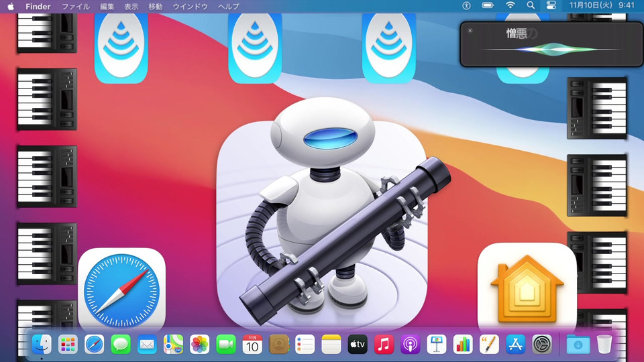
Task: Click the large Safari compass icon on desktop
Action: coord(121,290)
